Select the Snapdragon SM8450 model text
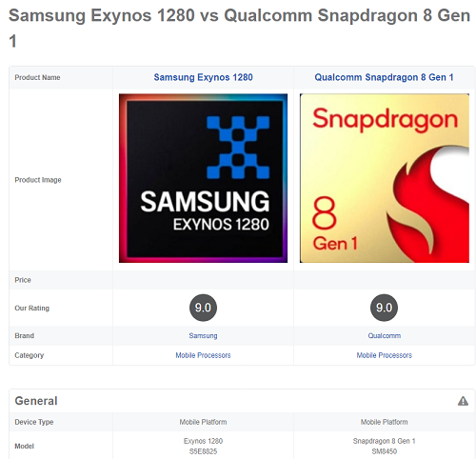 coord(384,446)
